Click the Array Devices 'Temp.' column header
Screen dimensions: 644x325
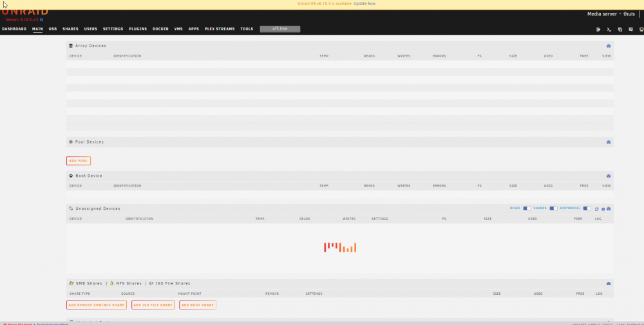click(324, 56)
